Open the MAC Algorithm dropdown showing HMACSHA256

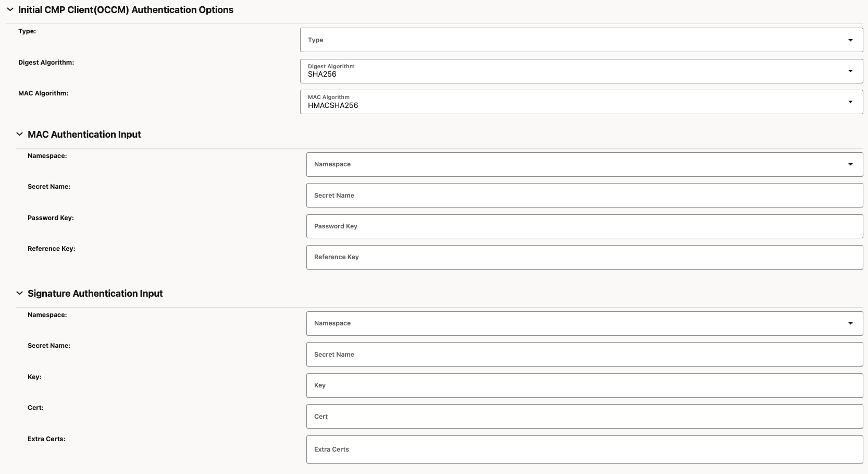point(581,102)
